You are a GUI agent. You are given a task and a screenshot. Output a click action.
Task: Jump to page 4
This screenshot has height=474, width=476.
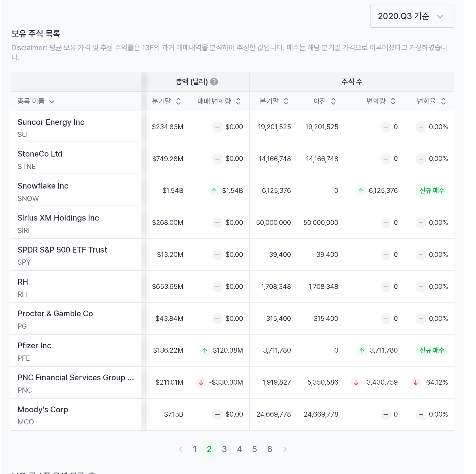tap(239, 449)
